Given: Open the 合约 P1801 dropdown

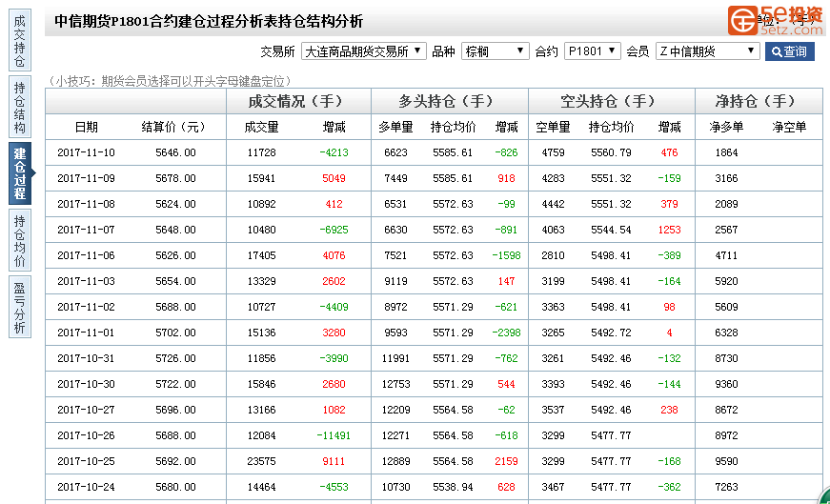Looking at the screenshot, I should pyautogui.click(x=593, y=51).
